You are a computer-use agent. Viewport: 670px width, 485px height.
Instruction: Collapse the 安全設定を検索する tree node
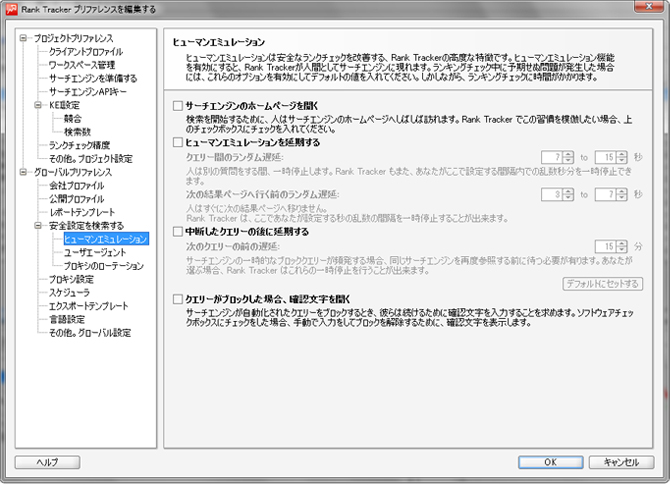(38, 226)
